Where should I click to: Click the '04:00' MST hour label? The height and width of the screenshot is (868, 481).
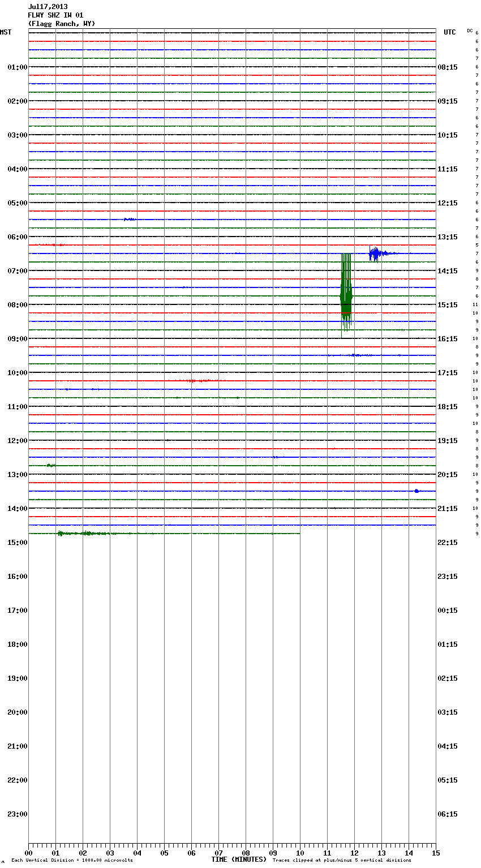pyautogui.click(x=18, y=169)
